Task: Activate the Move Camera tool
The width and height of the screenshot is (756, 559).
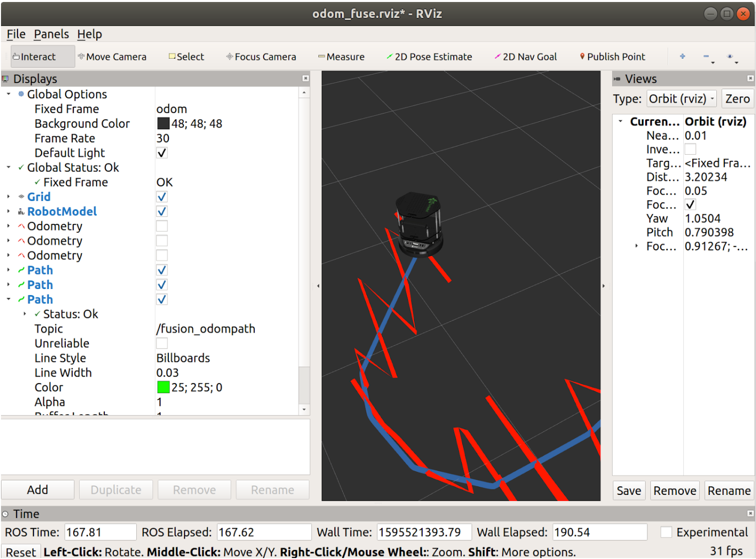Action: click(x=112, y=56)
